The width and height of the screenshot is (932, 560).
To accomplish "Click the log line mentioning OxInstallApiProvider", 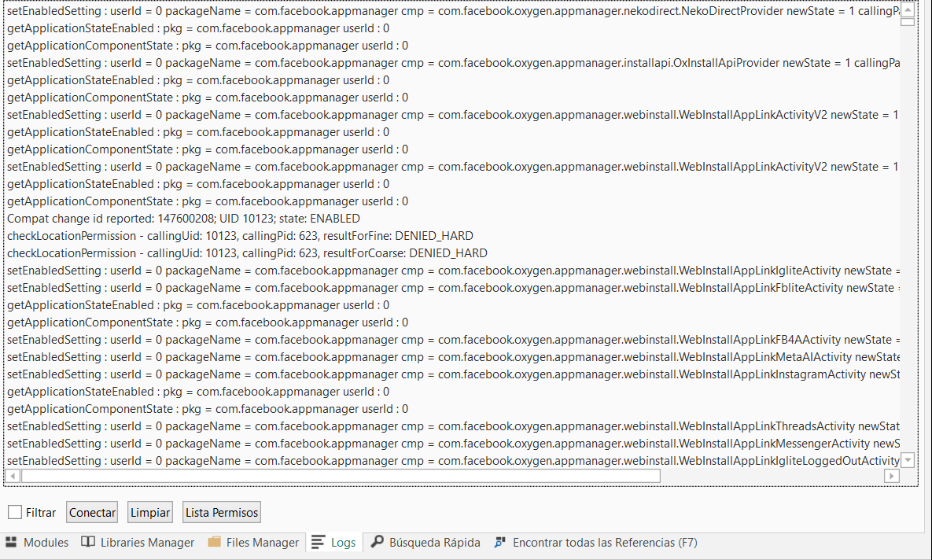I will coord(452,62).
